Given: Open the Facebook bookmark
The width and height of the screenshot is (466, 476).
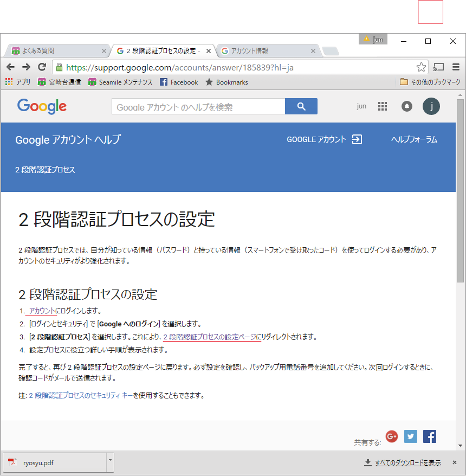Looking at the screenshot, I should point(179,82).
